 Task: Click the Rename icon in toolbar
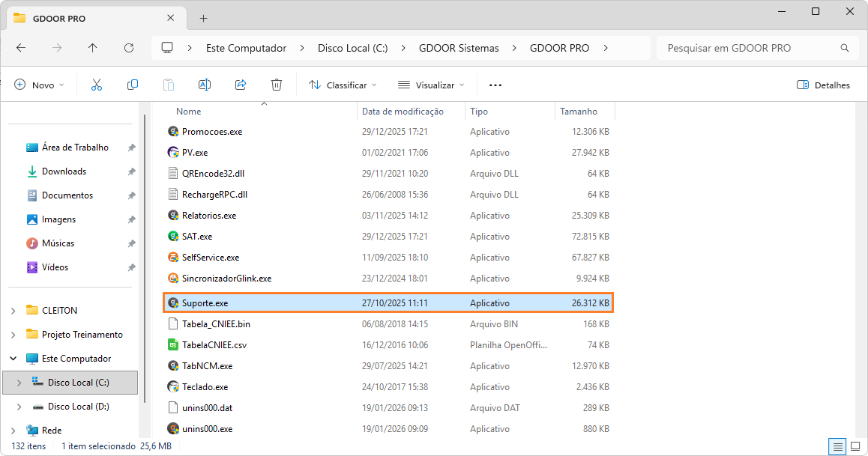click(205, 85)
